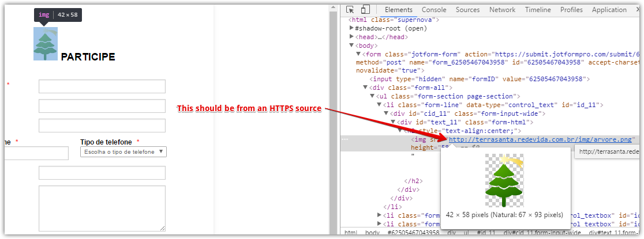Click the PARTICIPE heading text
Screen dimensions: 644x239
[88, 57]
